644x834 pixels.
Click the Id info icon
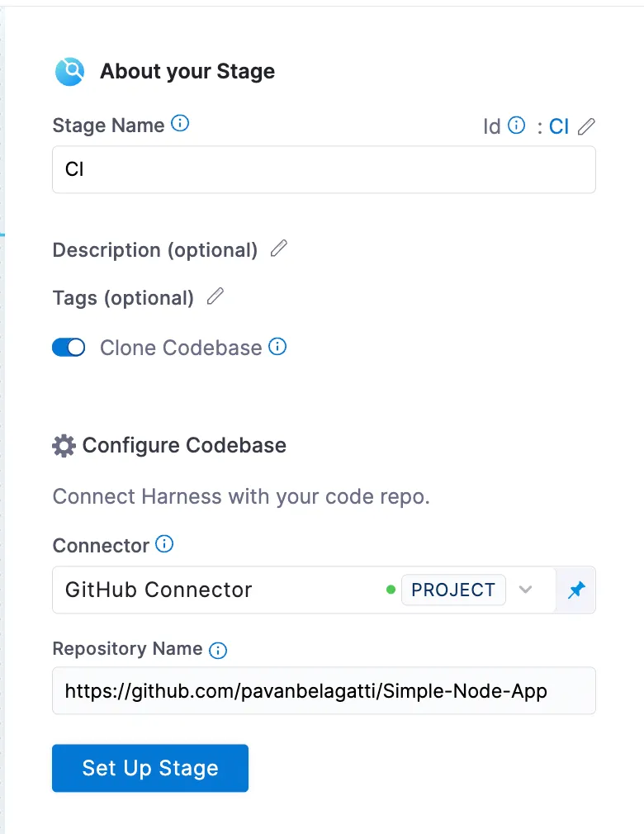pos(517,126)
